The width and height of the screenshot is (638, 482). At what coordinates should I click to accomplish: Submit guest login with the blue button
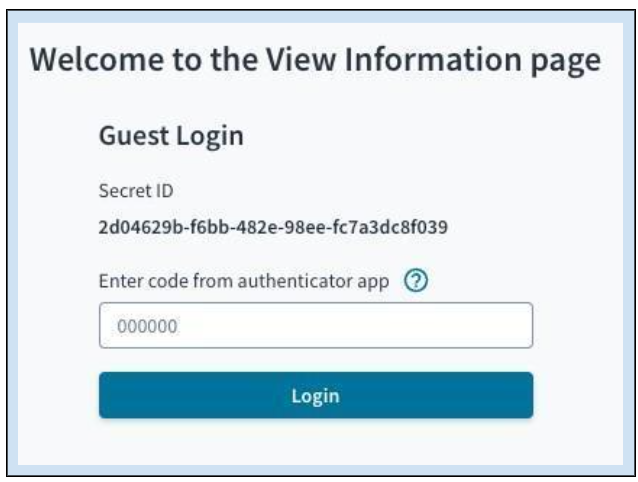tap(315, 395)
